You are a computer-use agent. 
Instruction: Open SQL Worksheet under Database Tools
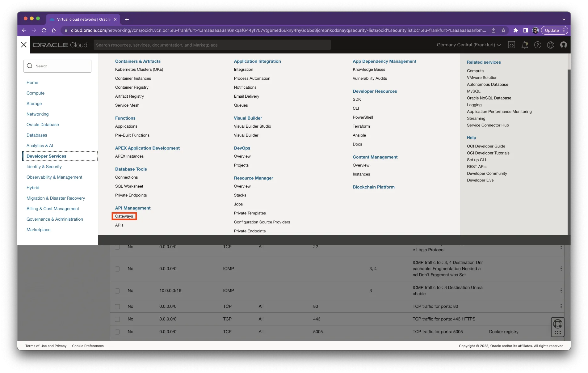tap(129, 186)
